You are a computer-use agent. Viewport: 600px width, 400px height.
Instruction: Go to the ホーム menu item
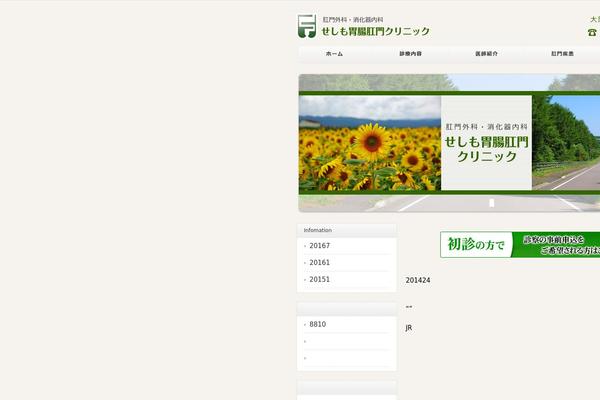334,54
